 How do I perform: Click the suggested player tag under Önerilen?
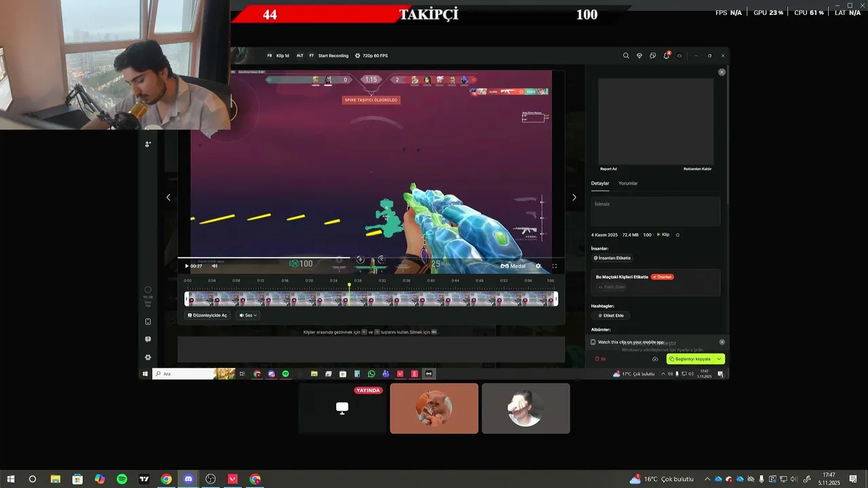pyautogui.click(x=612, y=287)
